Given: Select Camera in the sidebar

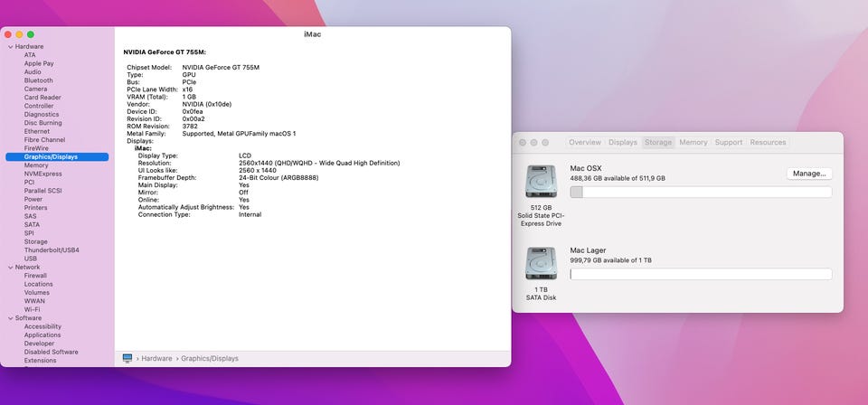Looking at the screenshot, I should click(x=35, y=89).
